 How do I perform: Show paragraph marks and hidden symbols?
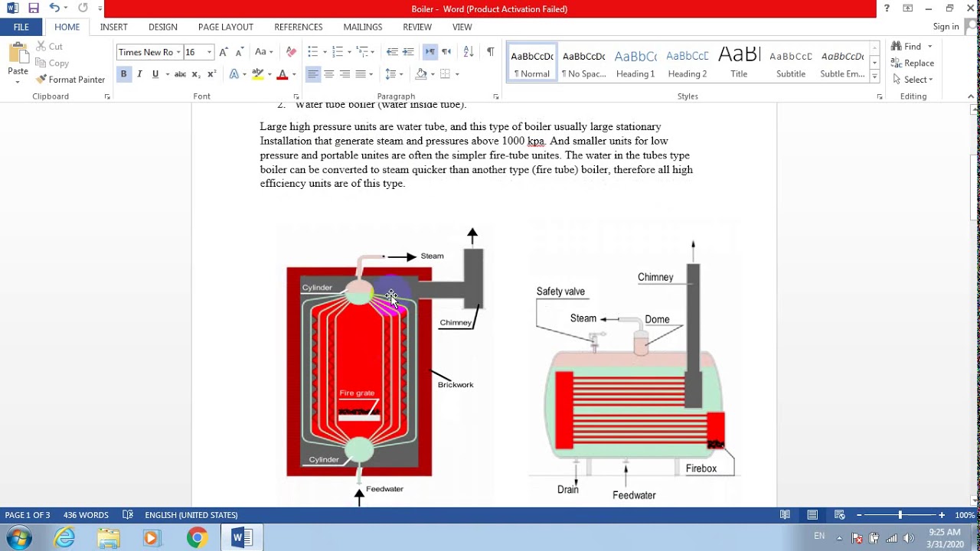point(490,52)
